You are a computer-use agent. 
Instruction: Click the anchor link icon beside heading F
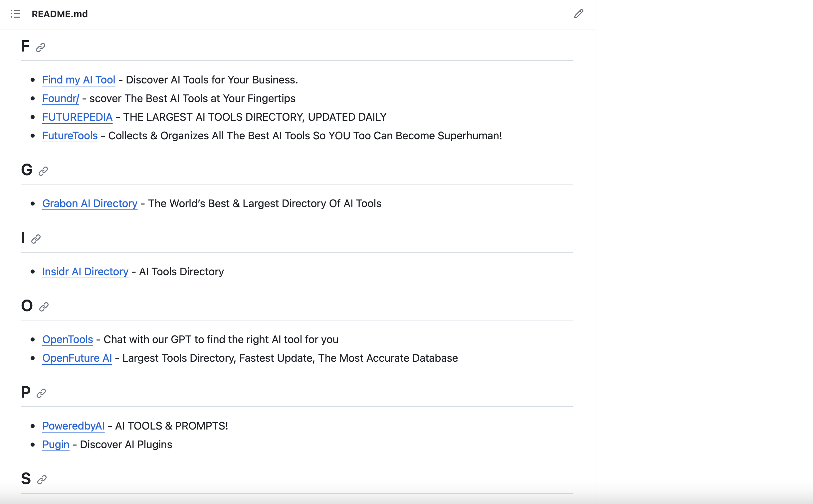pyautogui.click(x=41, y=47)
